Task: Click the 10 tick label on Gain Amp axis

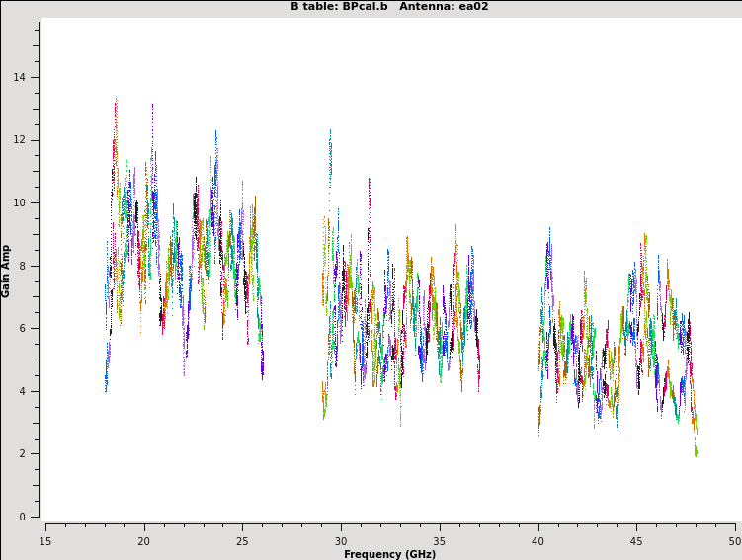Action: [20, 203]
